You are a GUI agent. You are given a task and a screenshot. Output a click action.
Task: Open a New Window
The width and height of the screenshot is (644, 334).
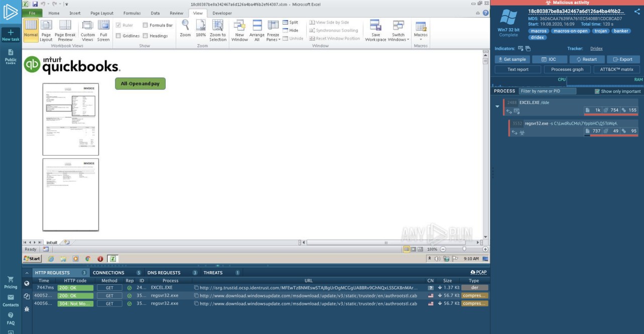239,31
